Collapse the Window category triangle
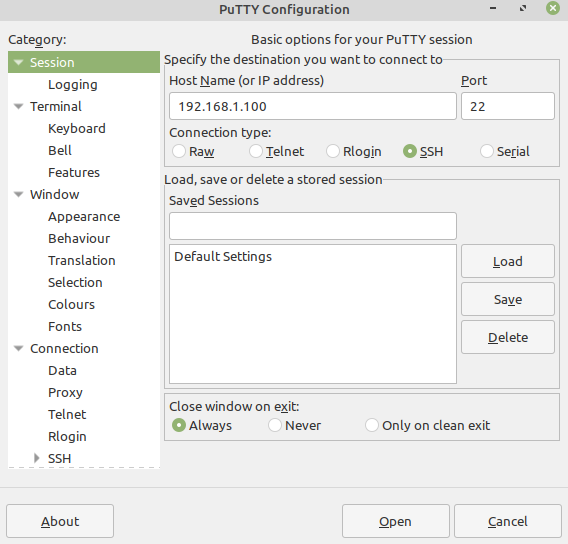The height and width of the screenshot is (544, 568). point(18,194)
